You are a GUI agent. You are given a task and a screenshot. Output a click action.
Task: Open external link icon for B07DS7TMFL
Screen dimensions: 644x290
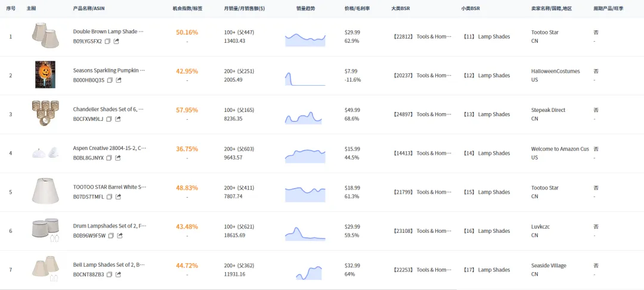point(118,197)
